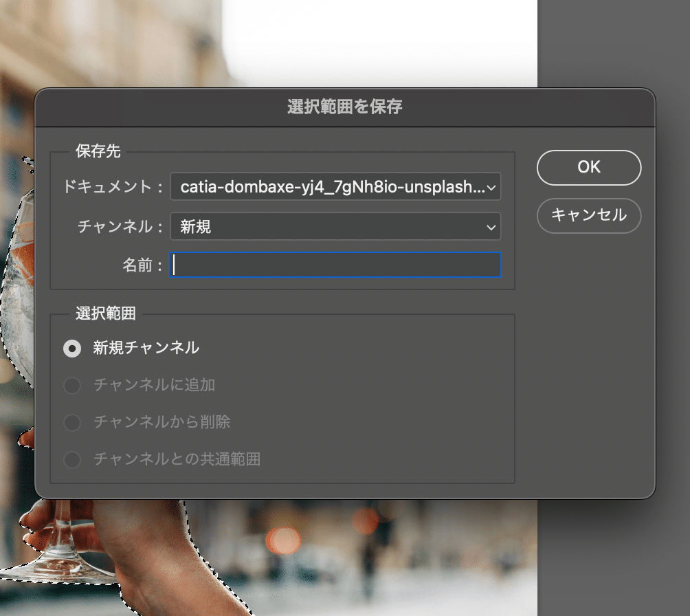The width and height of the screenshot is (690, 616).
Task: Click the dialog title 選択範囲を保存
Action: pos(344,107)
